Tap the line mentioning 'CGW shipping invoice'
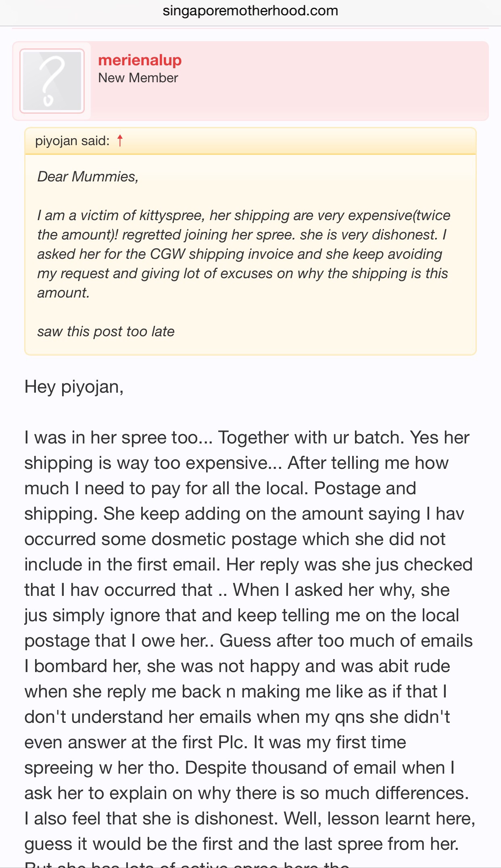Viewport: 501px width, 868px height. pyautogui.click(x=240, y=254)
